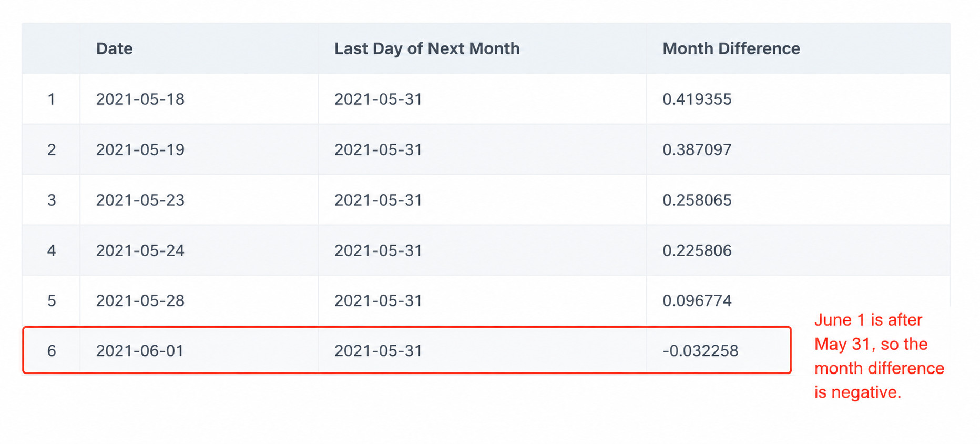Screen dimensions: 980x444
Task: Select the date cell 2021-05-18
Action: pyautogui.click(x=140, y=99)
